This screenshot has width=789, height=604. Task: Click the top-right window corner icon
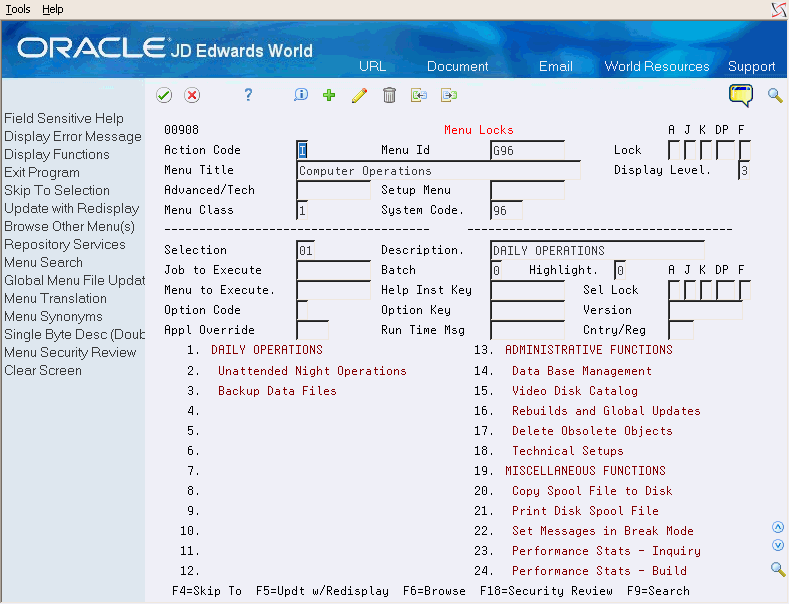click(779, 10)
